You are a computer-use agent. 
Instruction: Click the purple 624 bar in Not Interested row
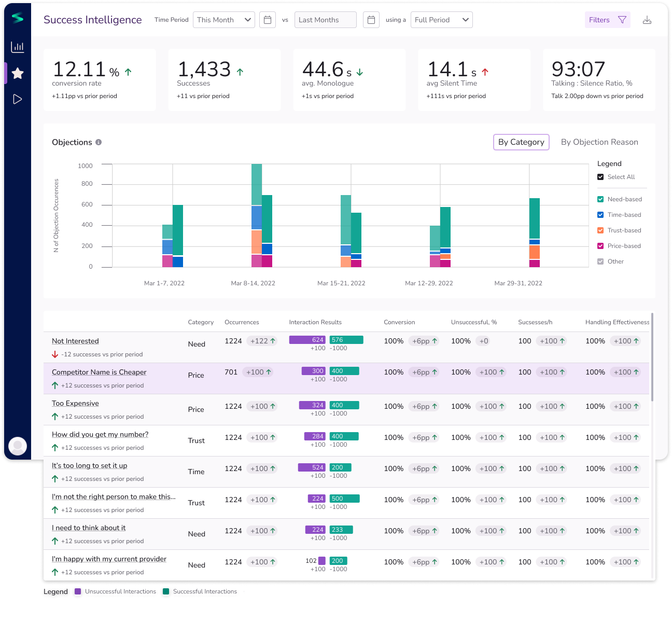(x=307, y=340)
